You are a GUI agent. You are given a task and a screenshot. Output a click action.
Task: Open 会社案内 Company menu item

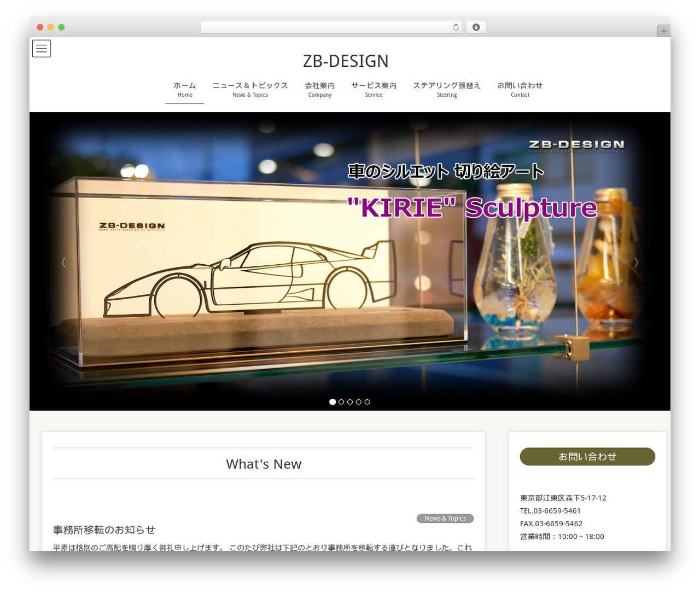click(x=320, y=90)
